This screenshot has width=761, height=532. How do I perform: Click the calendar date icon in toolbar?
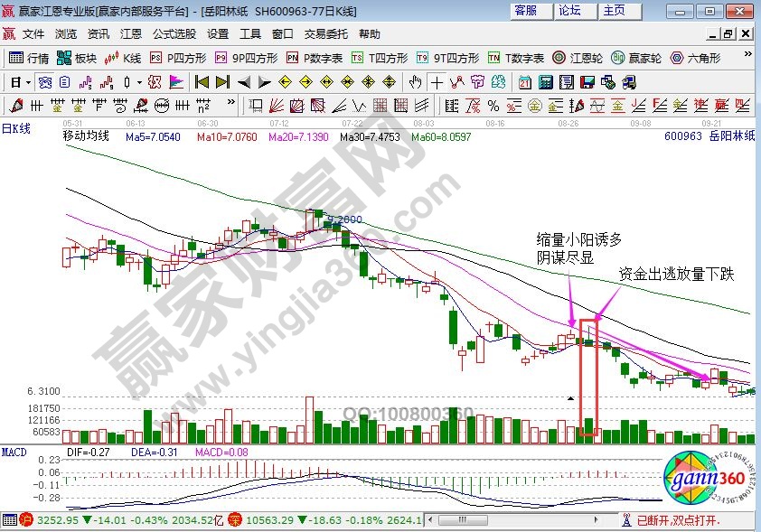(x=525, y=82)
